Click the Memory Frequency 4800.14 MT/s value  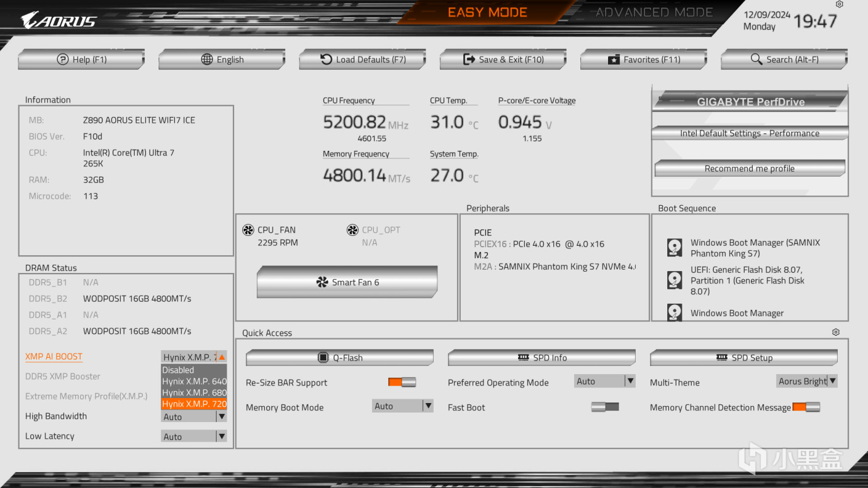pos(366,175)
